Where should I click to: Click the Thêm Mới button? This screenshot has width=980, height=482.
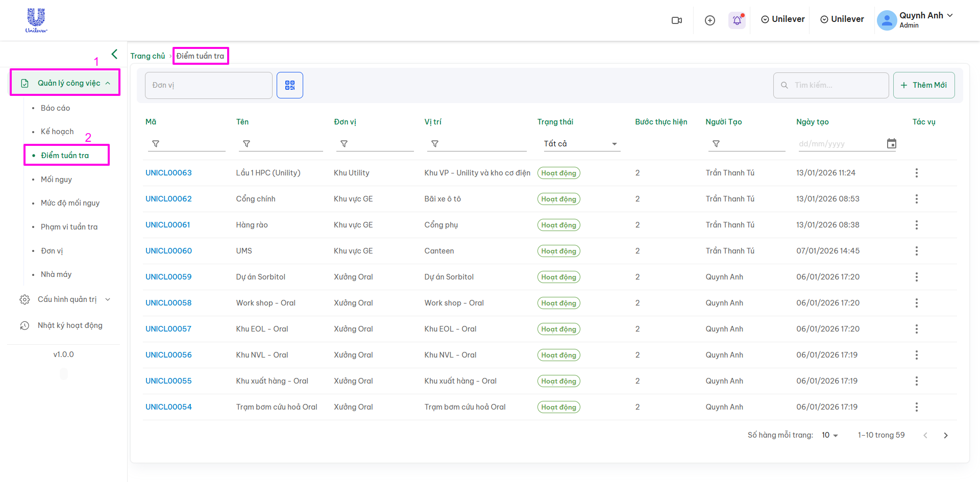click(923, 85)
